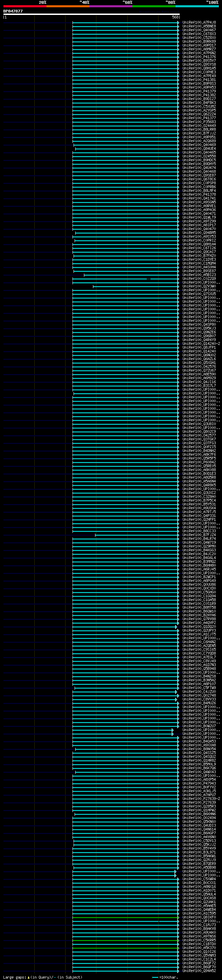Click hit label UniRef100_A6M929

(199, 378)
